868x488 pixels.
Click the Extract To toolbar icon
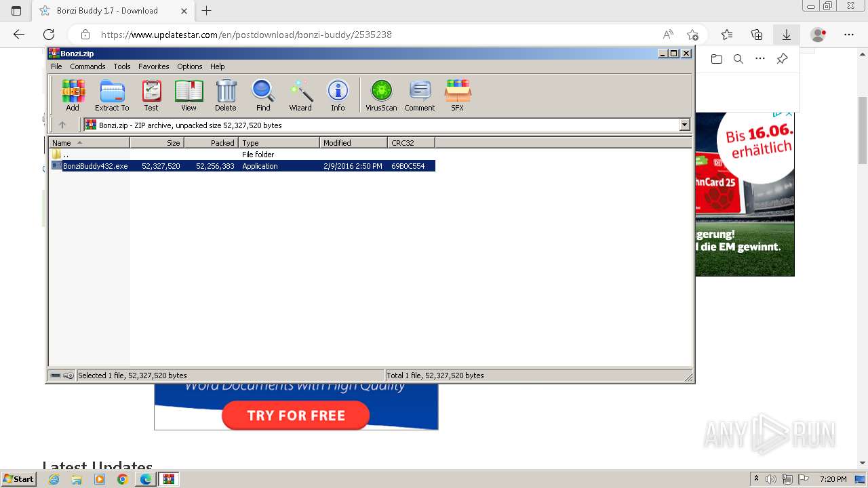coord(112,95)
